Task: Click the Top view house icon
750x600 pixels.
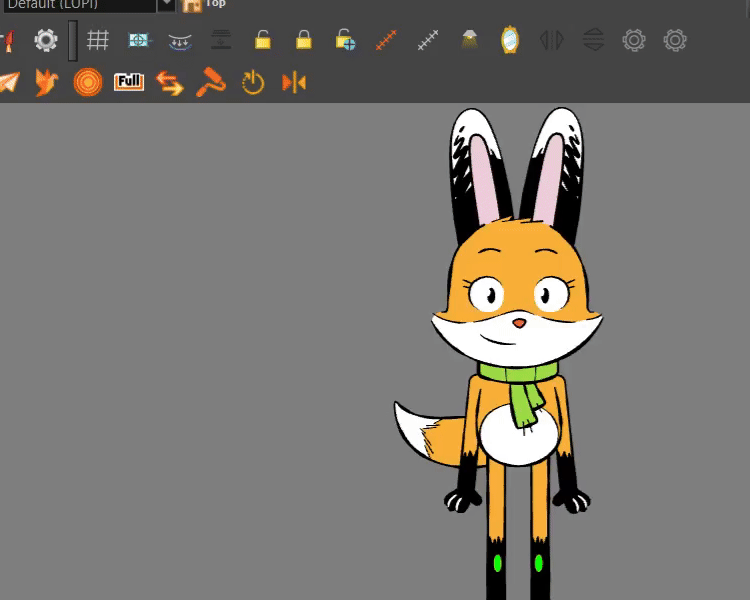Action: pyautogui.click(x=192, y=5)
